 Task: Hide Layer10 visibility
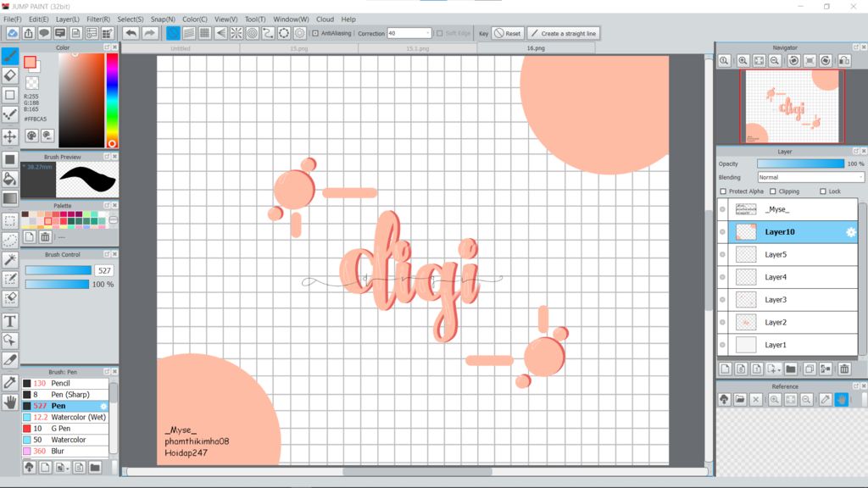click(722, 232)
